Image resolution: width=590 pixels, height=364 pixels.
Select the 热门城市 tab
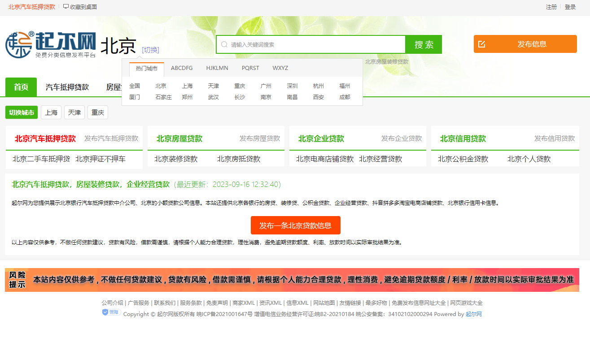tap(147, 69)
